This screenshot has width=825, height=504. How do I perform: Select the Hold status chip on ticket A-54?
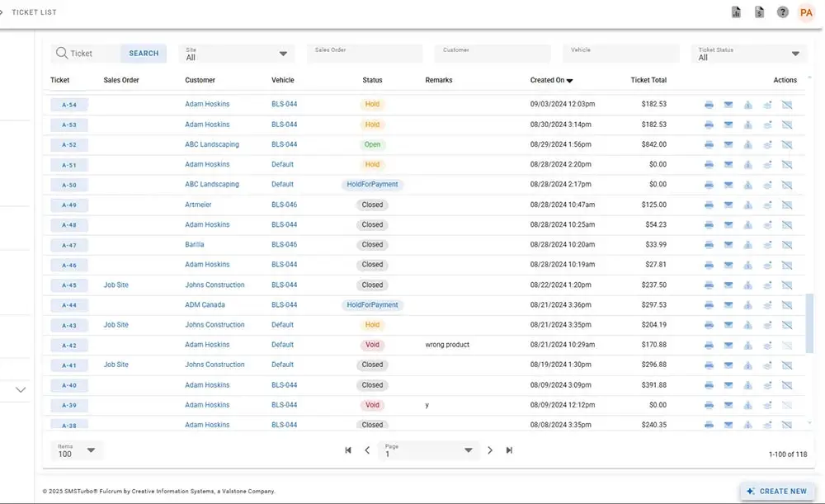pyautogui.click(x=372, y=105)
